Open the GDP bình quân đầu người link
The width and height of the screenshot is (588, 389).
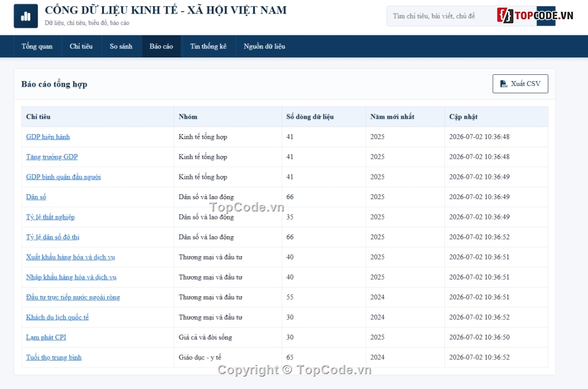pyautogui.click(x=63, y=177)
